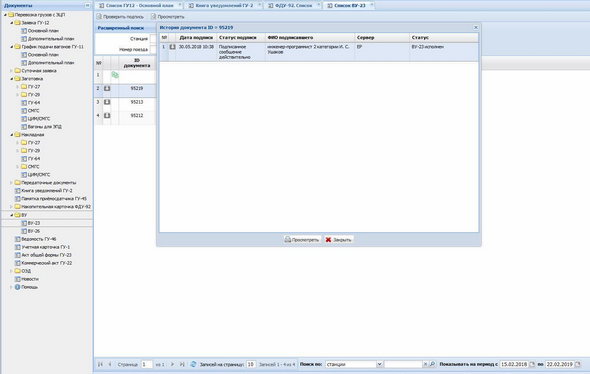Expand the ОЗД folder

[11, 271]
